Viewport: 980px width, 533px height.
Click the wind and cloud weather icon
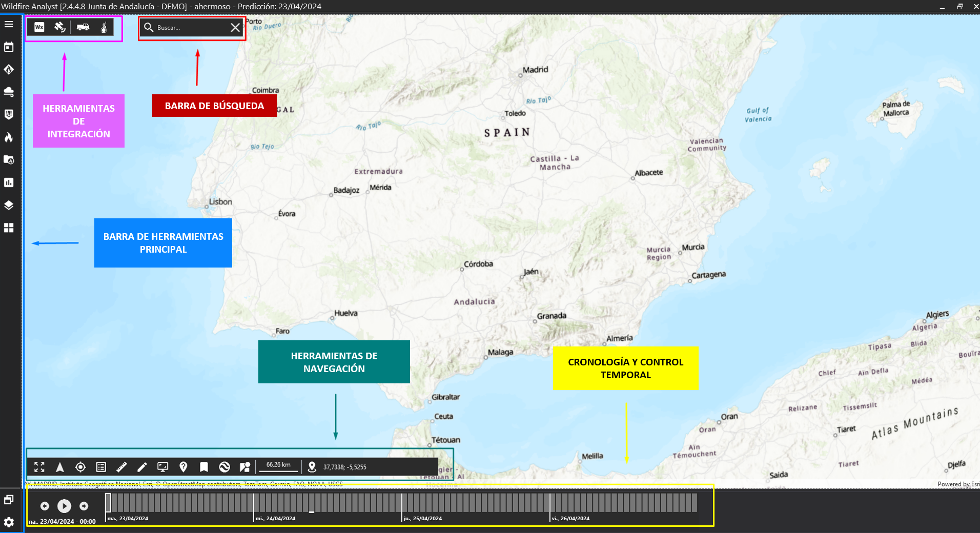(x=9, y=92)
